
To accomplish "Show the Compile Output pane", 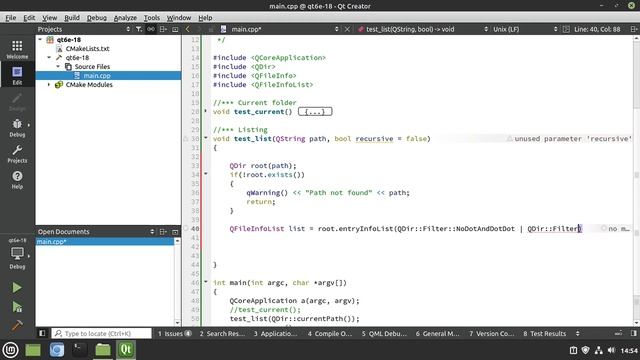I will [x=329, y=333].
